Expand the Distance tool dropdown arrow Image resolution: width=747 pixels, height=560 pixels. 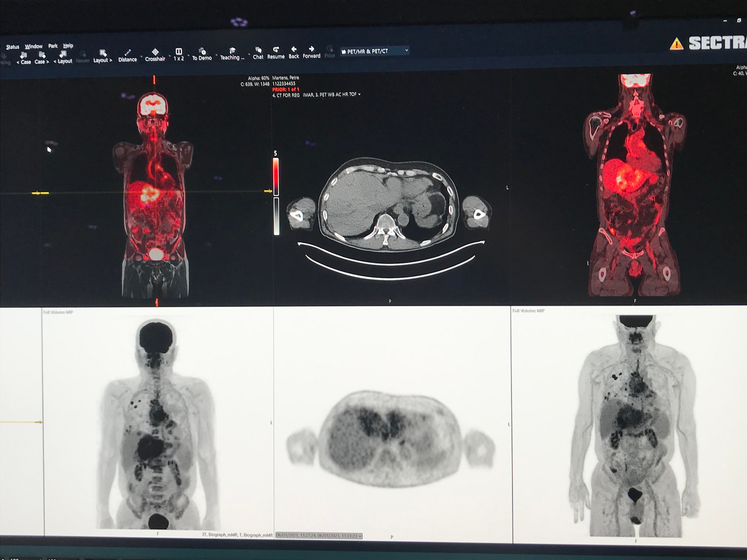[x=141, y=56]
